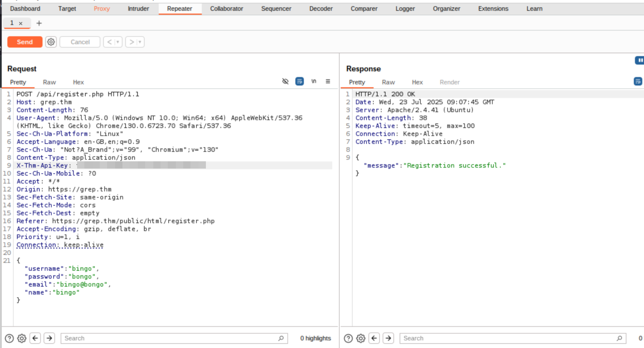This screenshot has height=348, width=644.
Task: Show non-printable characters \n icon
Action: pyautogui.click(x=314, y=82)
